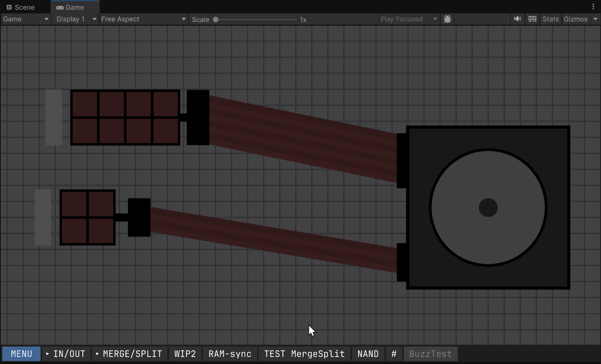Toggle top-left bit of the 4-bit input

pyautogui.click(x=74, y=204)
